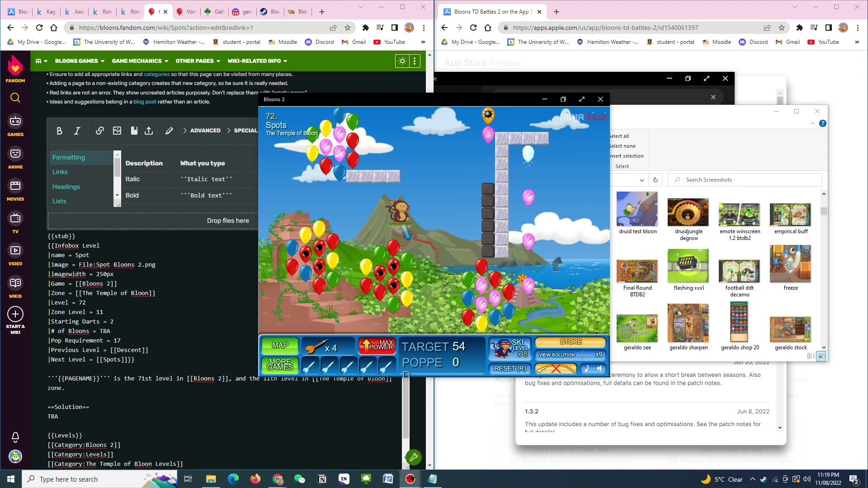Viewport: 868px width, 488px height.
Task: Mute sound effects with speaker icon
Action: (599, 368)
